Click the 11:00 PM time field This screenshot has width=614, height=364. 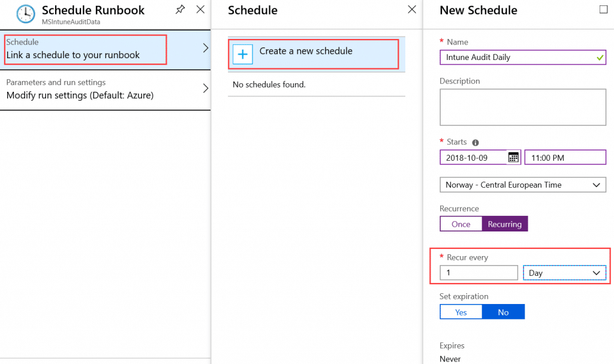coord(564,157)
